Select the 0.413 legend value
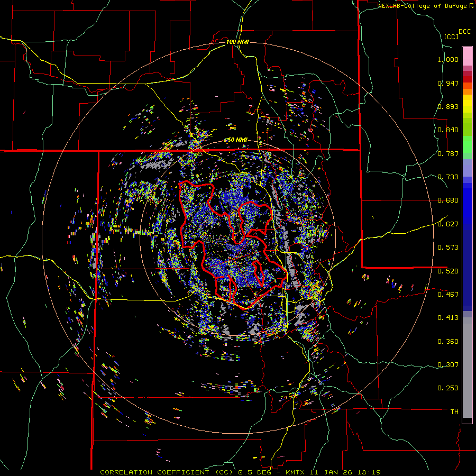Image resolution: width=476 pixels, height=476 pixels. click(448, 318)
